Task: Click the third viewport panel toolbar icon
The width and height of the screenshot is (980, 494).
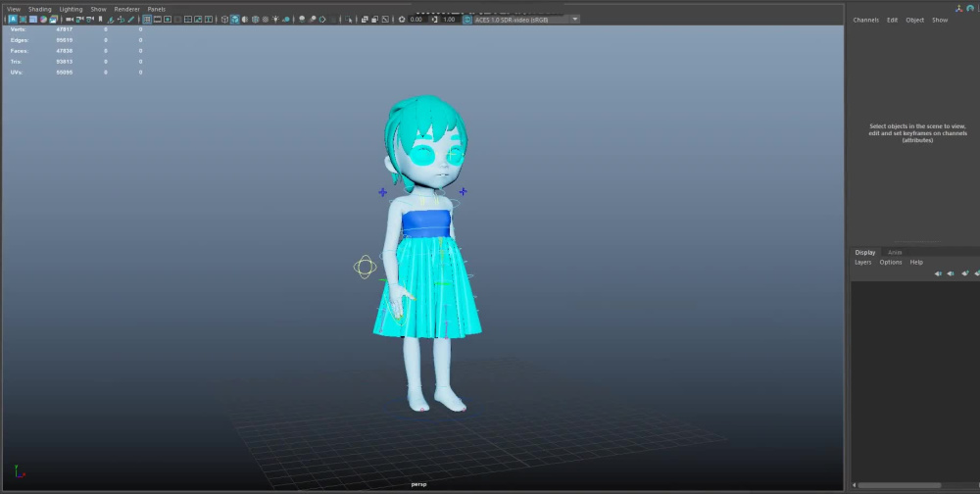Action: pyautogui.click(x=33, y=20)
